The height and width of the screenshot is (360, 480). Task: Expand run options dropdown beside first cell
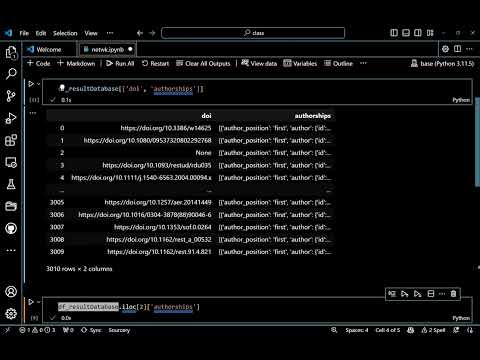[39, 84]
